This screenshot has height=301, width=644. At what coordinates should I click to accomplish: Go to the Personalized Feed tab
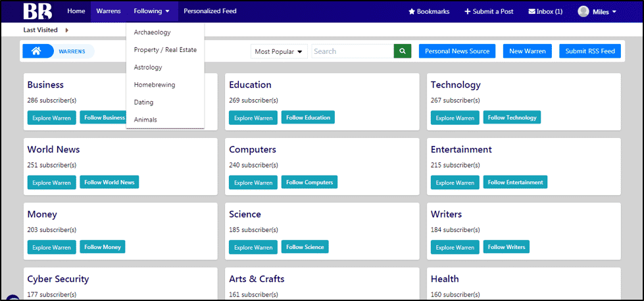[210, 11]
